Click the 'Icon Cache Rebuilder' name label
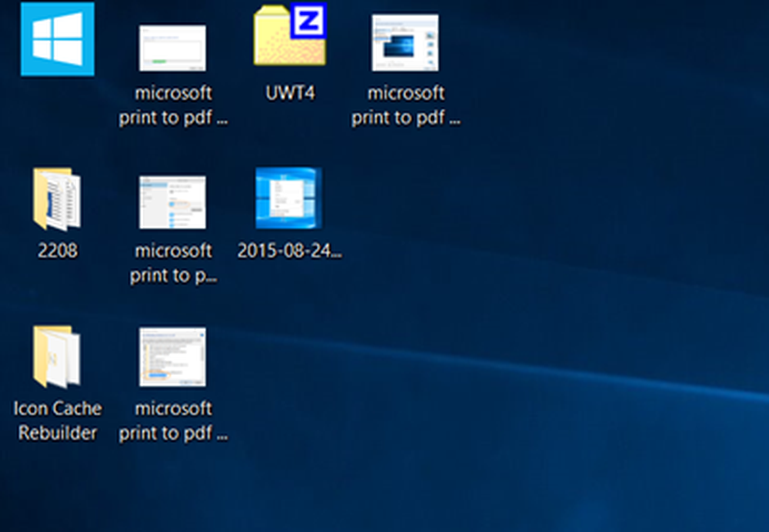 click(x=58, y=421)
